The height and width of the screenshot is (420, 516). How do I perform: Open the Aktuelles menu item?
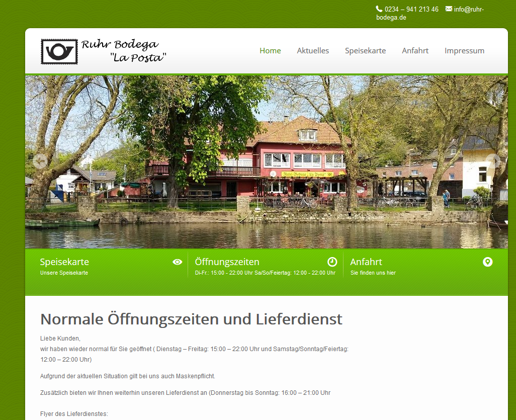pyautogui.click(x=313, y=51)
